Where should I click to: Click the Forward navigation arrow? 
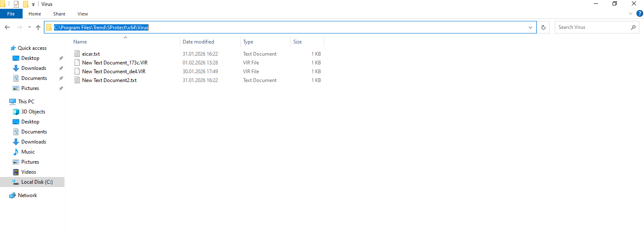point(19,27)
